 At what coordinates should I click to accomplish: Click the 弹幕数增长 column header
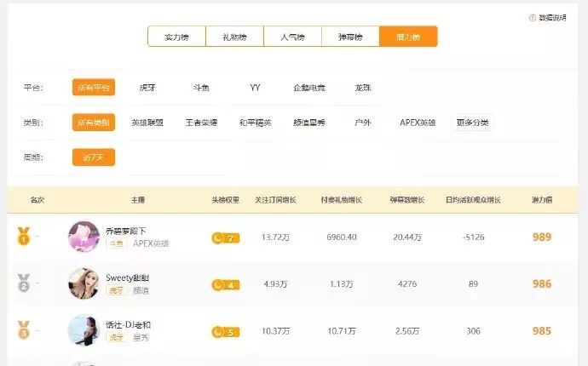(407, 200)
